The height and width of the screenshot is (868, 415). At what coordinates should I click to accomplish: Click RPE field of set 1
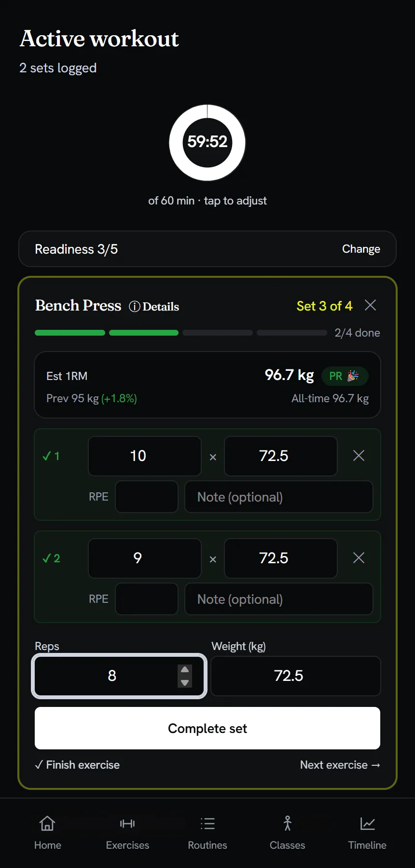(x=147, y=497)
